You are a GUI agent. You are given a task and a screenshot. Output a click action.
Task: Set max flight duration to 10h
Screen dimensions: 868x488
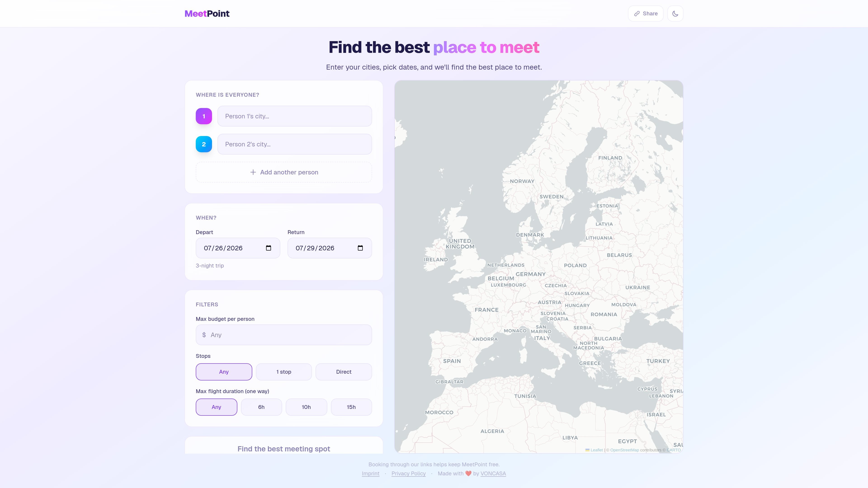pyautogui.click(x=306, y=407)
